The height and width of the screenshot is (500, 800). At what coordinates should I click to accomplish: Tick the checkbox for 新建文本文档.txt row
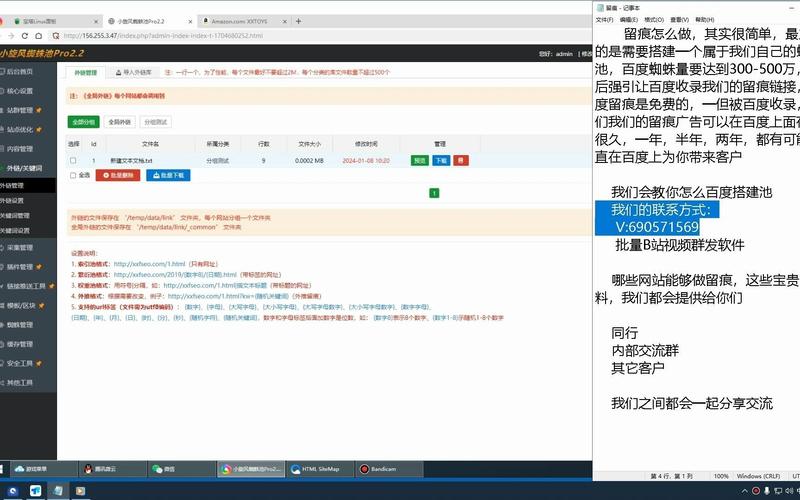point(73,160)
